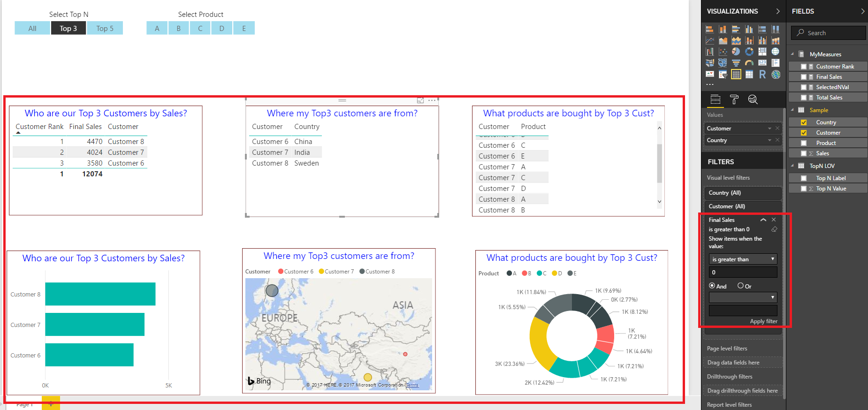Image resolution: width=868 pixels, height=410 pixels.
Task: Click Apply filter
Action: click(x=763, y=321)
